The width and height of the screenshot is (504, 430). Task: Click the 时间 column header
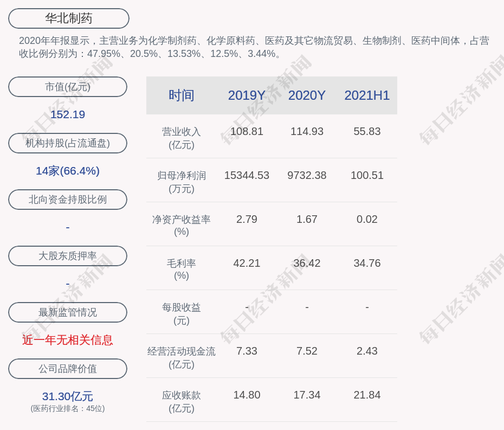(x=182, y=95)
